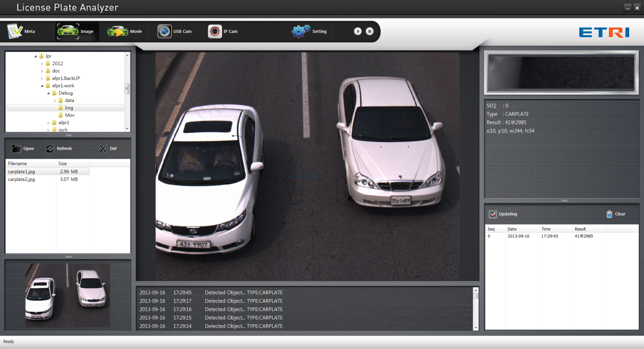The height and width of the screenshot is (349, 644).
Task: Click the Clear trash can icon
Action: (609, 214)
